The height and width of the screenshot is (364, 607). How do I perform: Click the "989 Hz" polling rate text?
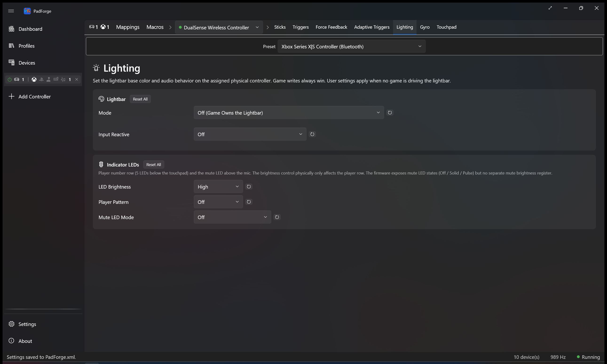pos(558,357)
